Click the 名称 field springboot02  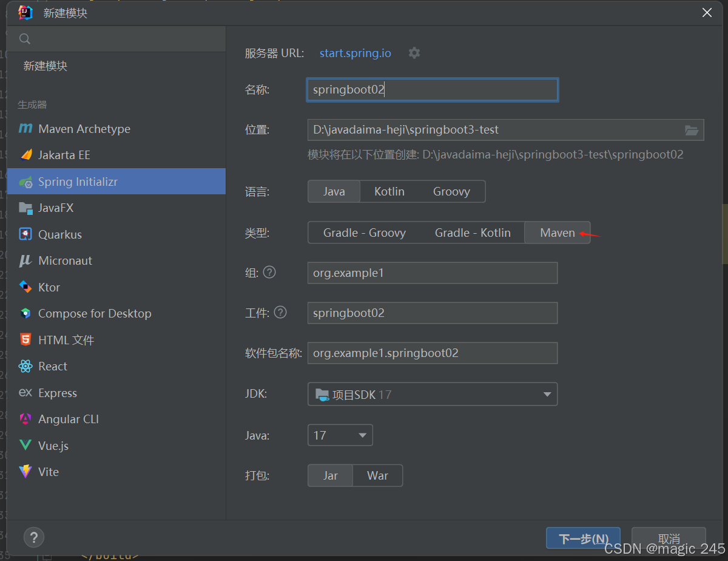click(433, 90)
